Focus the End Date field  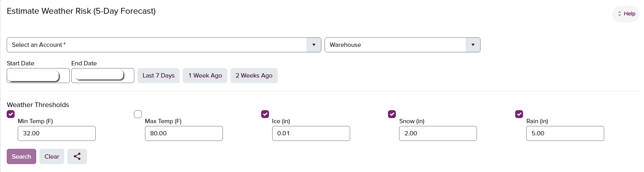(x=103, y=76)
